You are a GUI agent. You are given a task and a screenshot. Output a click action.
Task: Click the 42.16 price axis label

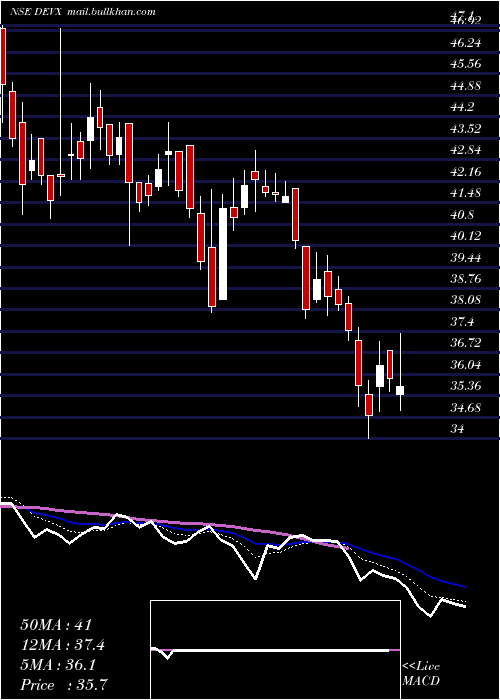pyautogui.click(x=464, y=171)
